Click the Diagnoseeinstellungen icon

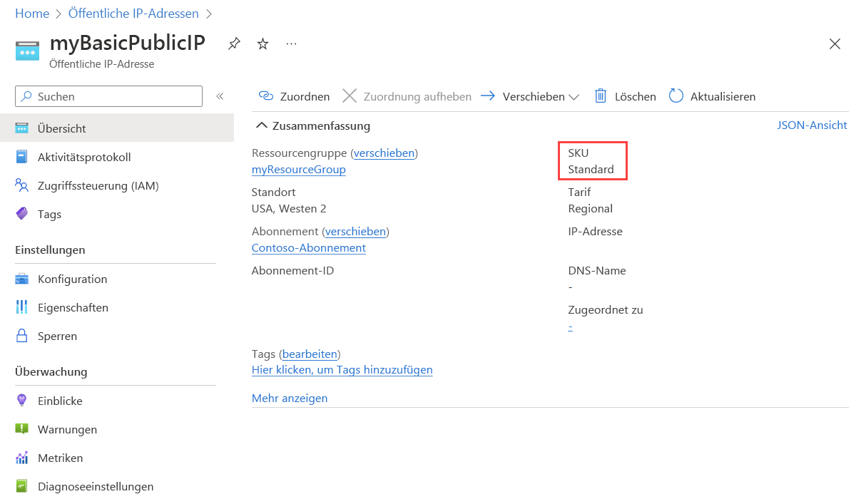pos(22,486)
